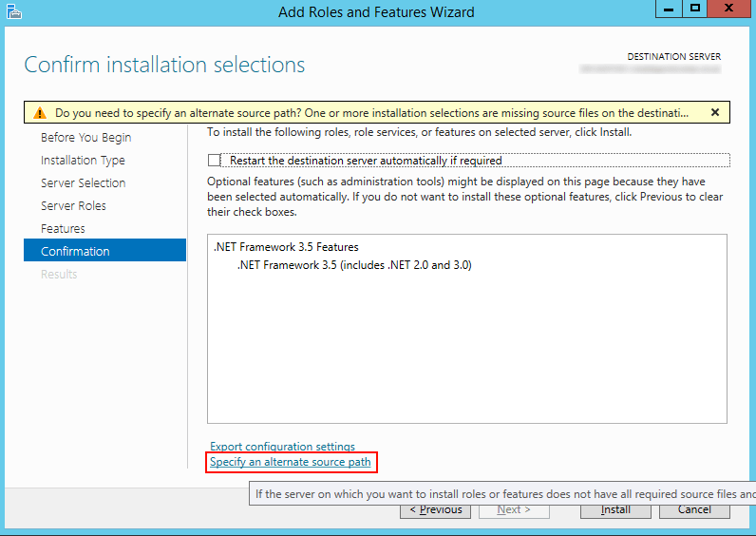
Task: Enable automatic restart of destination server checkbox
Action: coord(214,161)
